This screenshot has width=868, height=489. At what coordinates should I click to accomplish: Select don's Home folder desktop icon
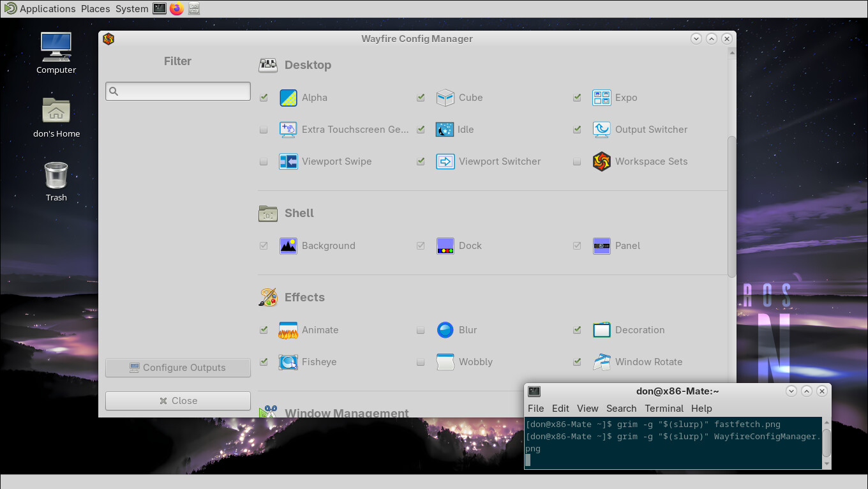pyautogui.click(x=56, y=110)
